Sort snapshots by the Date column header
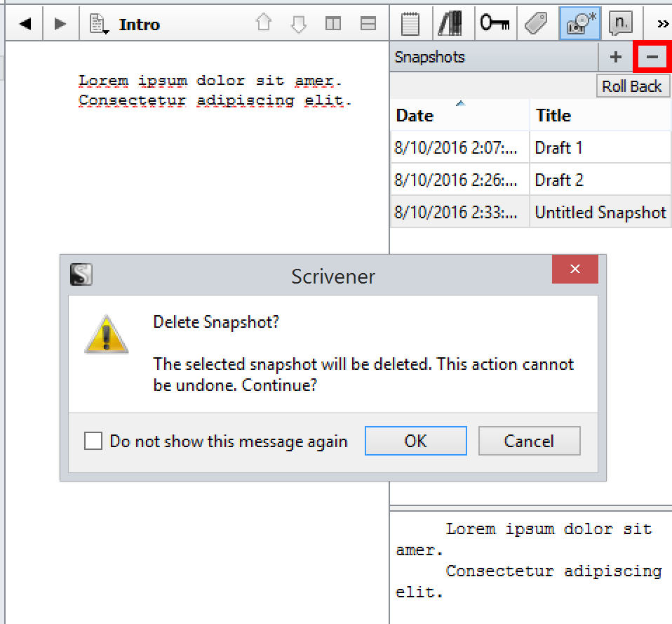Viewport: 672px width, 624px height. pos(459,116)
